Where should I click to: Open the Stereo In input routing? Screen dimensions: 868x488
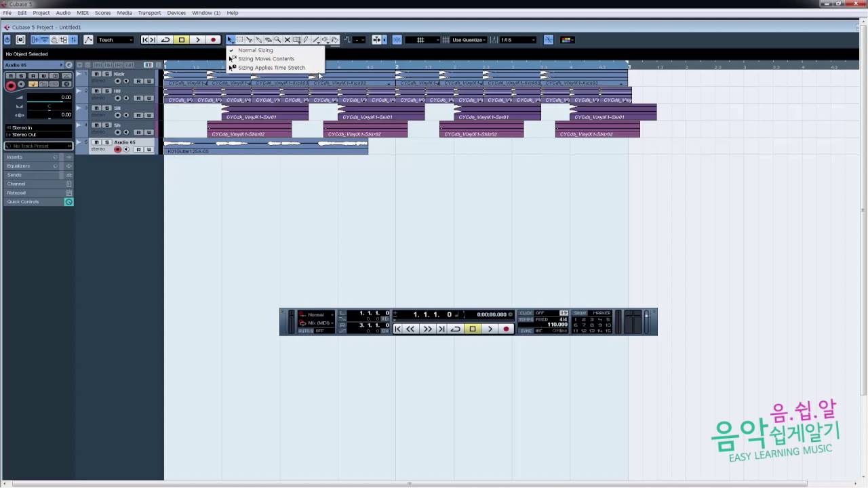(x=38, y=127)
